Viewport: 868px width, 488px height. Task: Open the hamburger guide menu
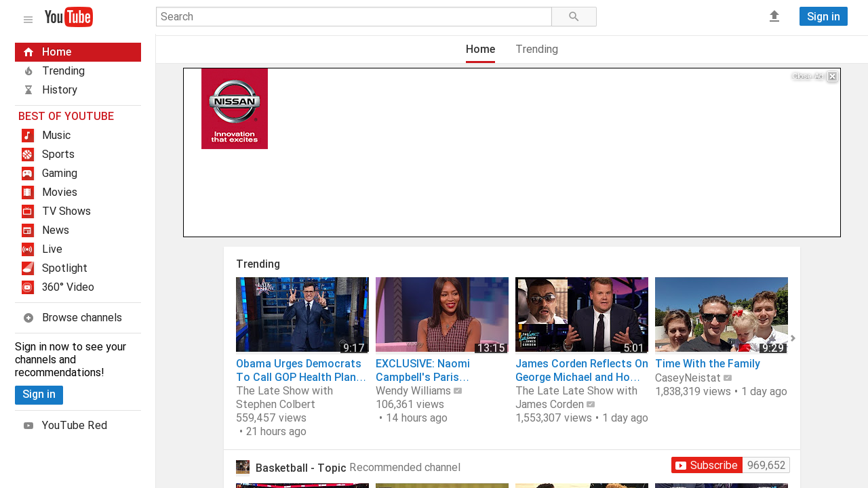[28, 19]
